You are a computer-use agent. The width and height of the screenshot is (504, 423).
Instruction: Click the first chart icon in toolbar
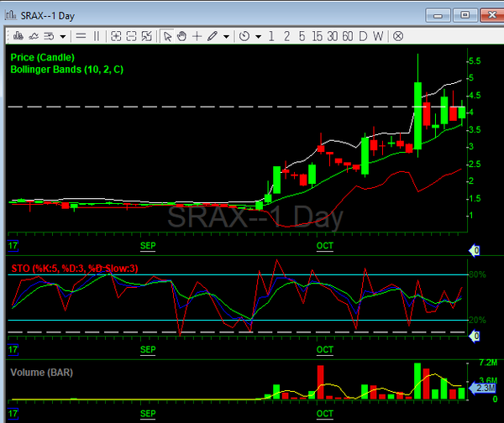pos(17,36)
